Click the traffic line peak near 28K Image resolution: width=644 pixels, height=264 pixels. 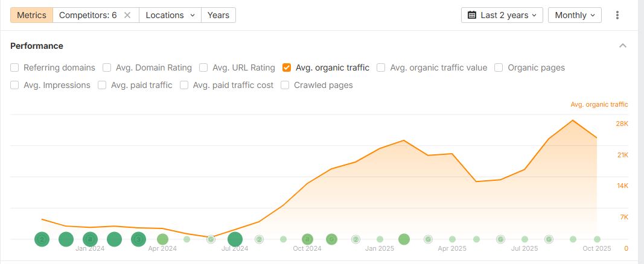click(572, 121)
